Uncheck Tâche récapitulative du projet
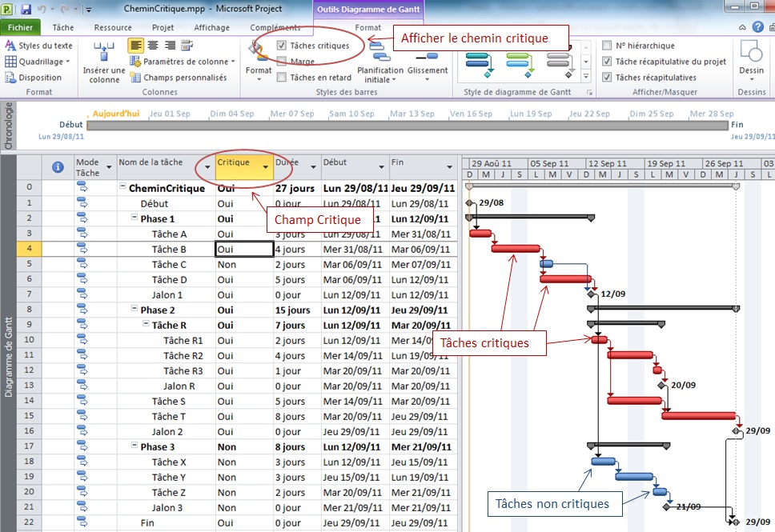Image resolution: width=775 pixels, height=532 pixels. (x=607, y=62)
